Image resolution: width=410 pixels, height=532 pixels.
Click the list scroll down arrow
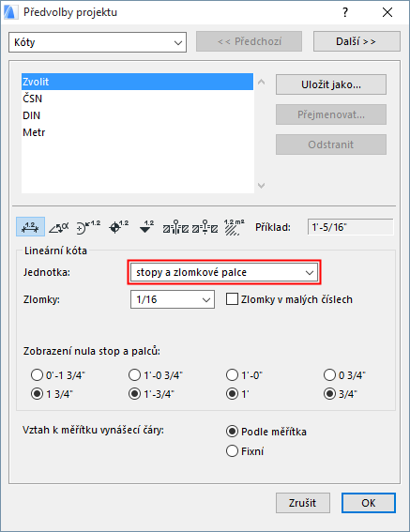pyautogui.click(x=262, y=186)
